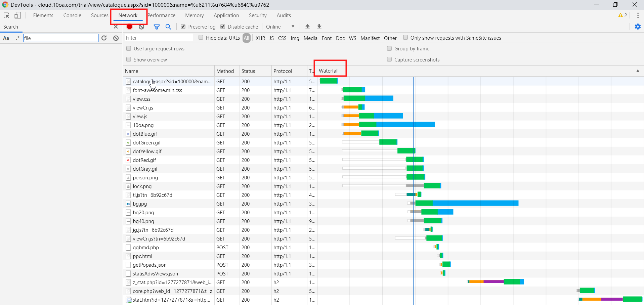Viewport: 644px width, 305px height.
Task: Toggle Match Case Aa button
Action: (x=6, y=38)
